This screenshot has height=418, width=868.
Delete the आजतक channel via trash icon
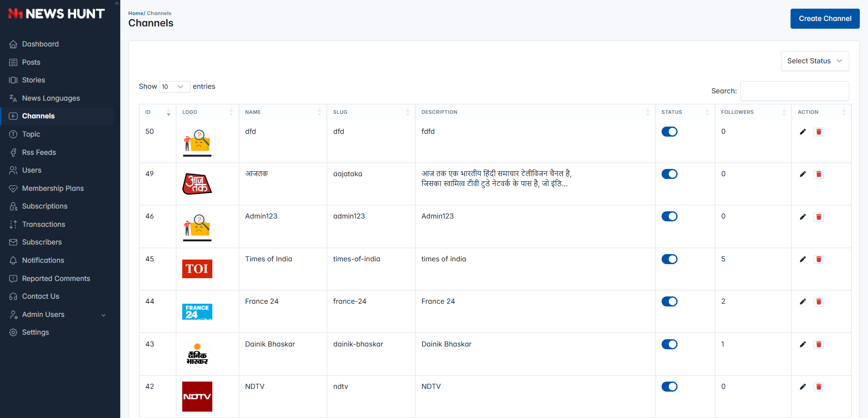[819, 174]
